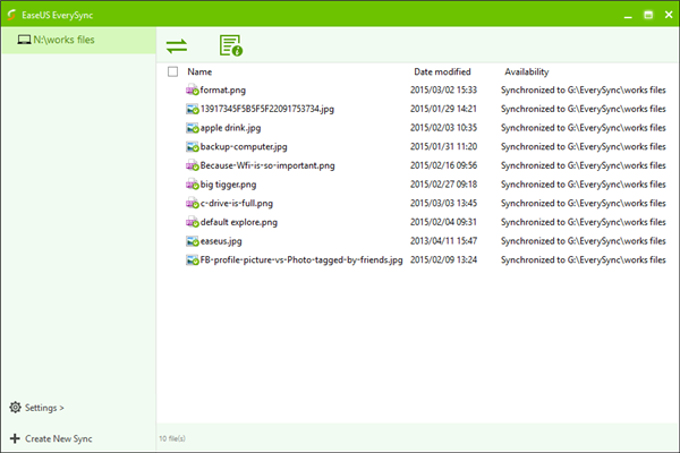
Task: Minimize the EverySync window
Action: point(627,15)
